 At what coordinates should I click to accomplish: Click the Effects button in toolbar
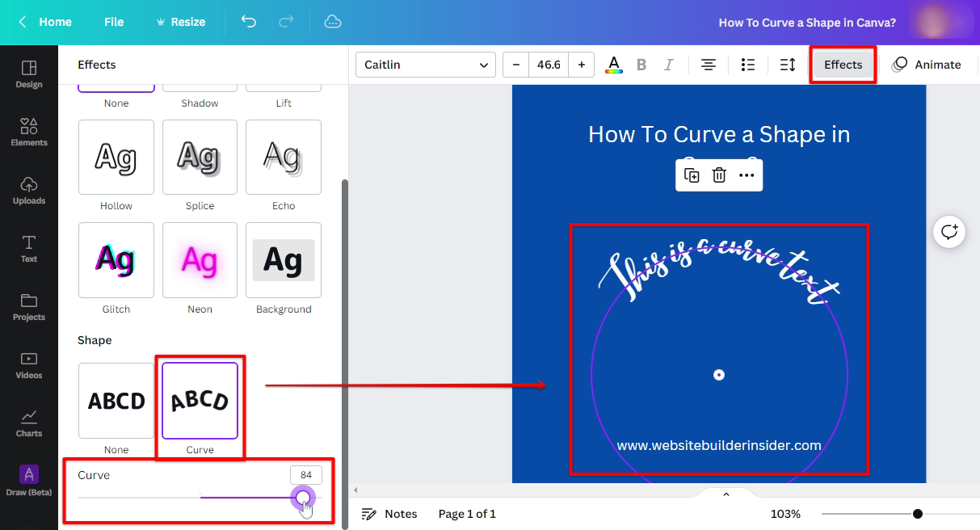pos(843,65)
